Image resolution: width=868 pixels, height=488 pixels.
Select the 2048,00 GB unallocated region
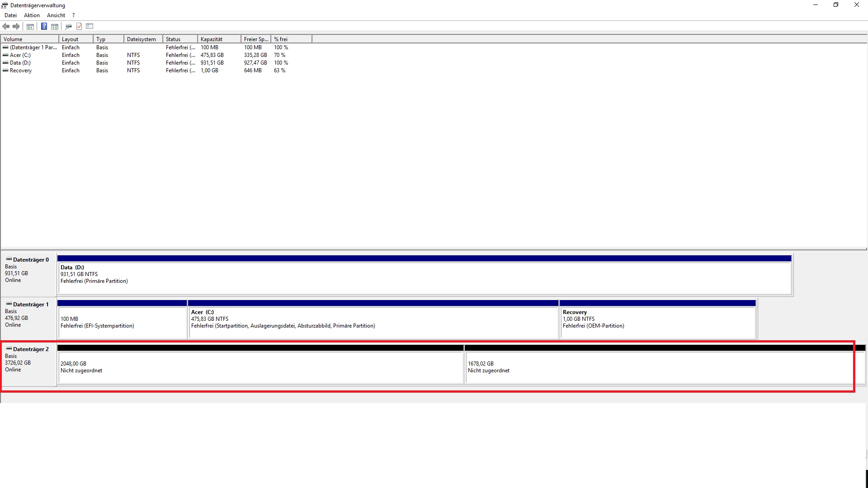(260, 367)
